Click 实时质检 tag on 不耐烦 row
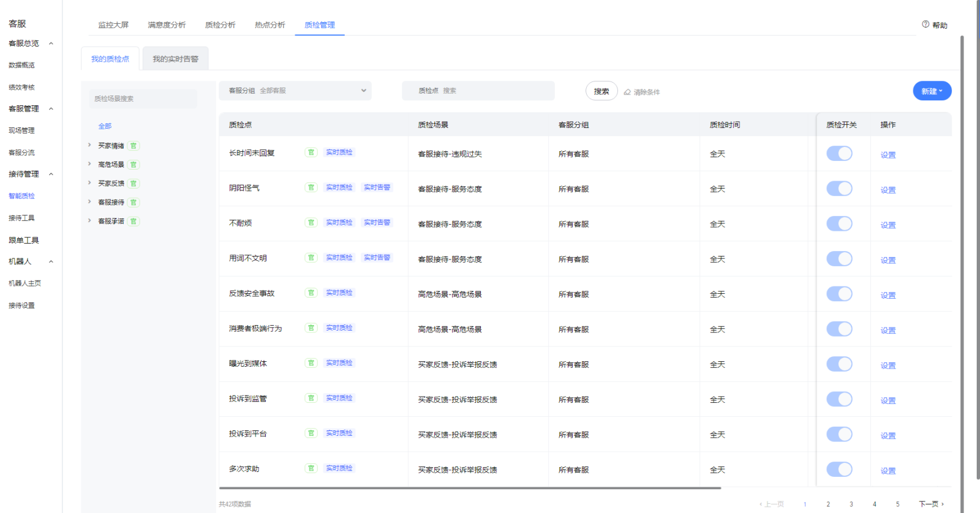The image size is (980, 513). click(339, 223)
